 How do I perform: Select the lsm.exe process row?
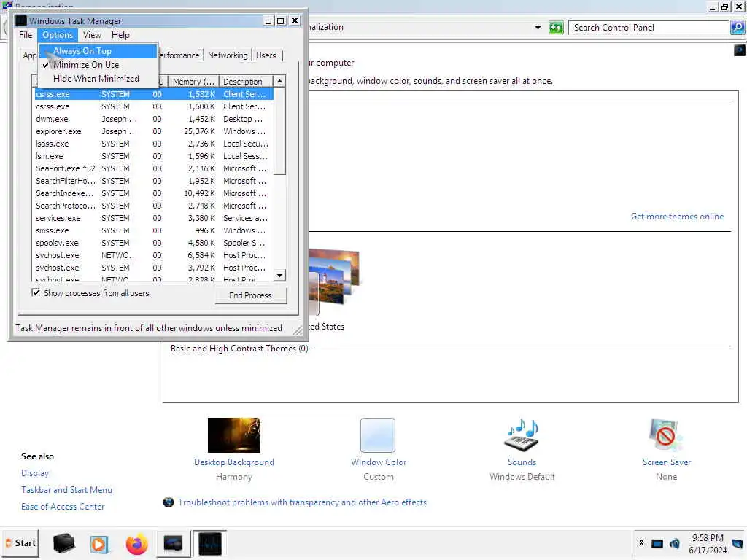tap(153, 156)
